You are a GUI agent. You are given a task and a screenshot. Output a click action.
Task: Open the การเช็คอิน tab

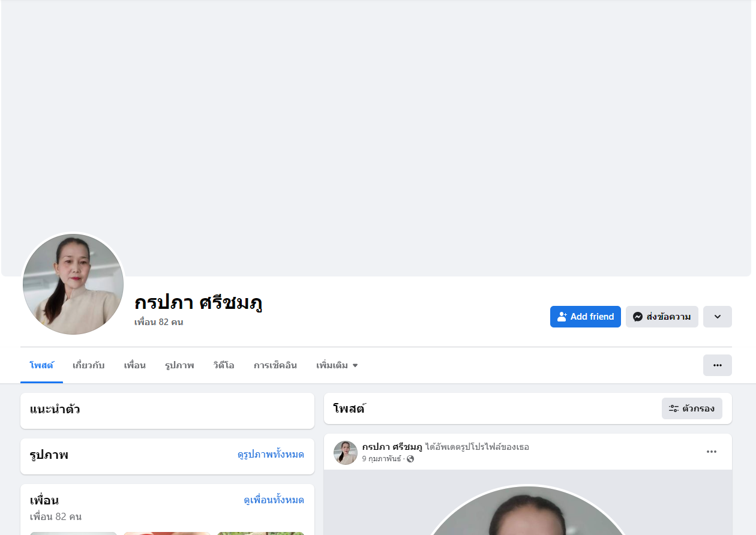275,365
